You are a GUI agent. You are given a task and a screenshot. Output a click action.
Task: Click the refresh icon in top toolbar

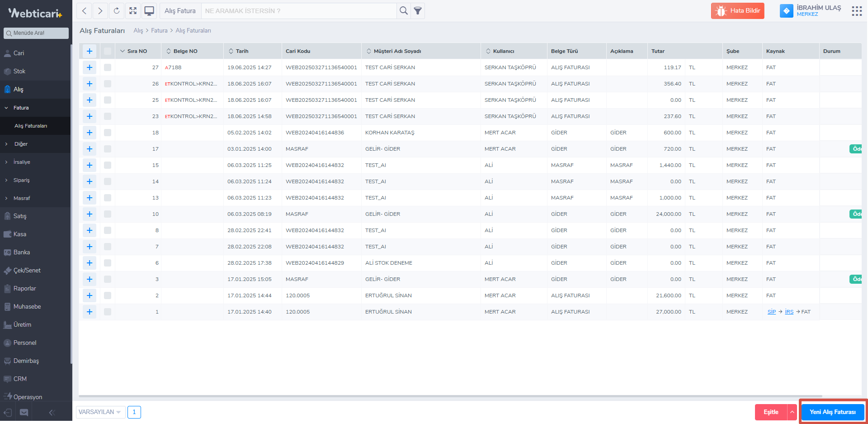point(117,11)
